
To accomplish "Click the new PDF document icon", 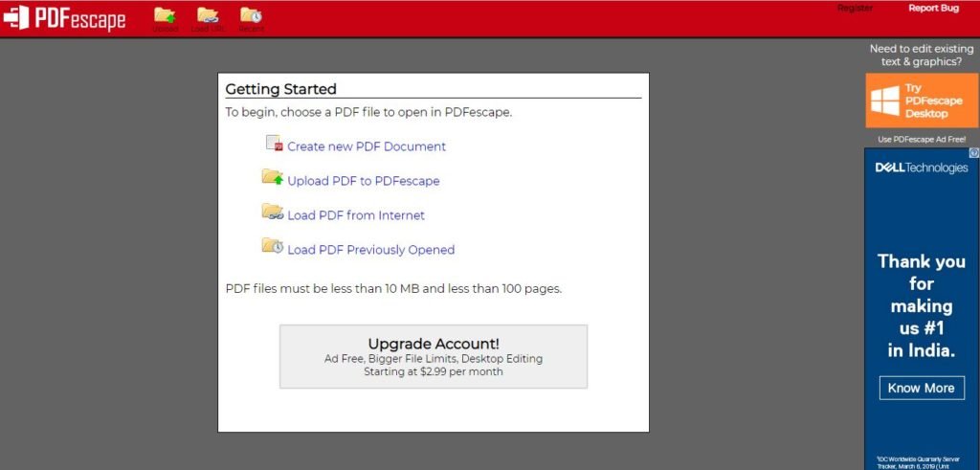I will pos(275,144).
